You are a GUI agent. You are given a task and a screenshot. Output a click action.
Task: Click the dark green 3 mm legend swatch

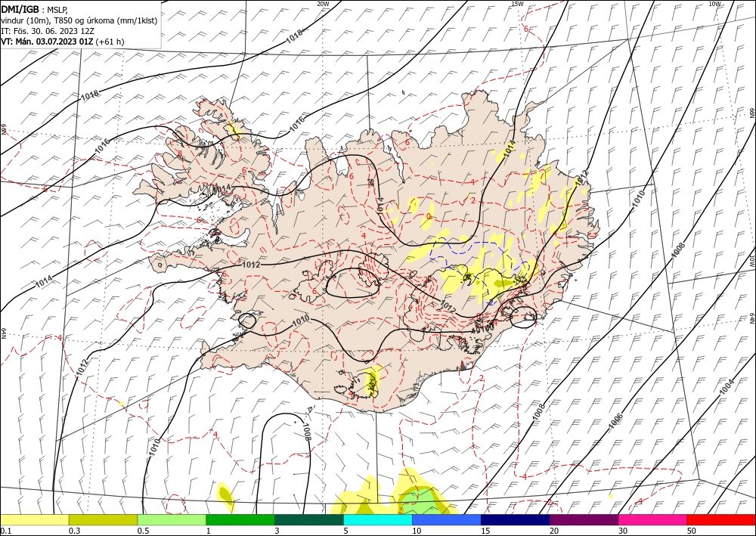click(x=309, y=519)
